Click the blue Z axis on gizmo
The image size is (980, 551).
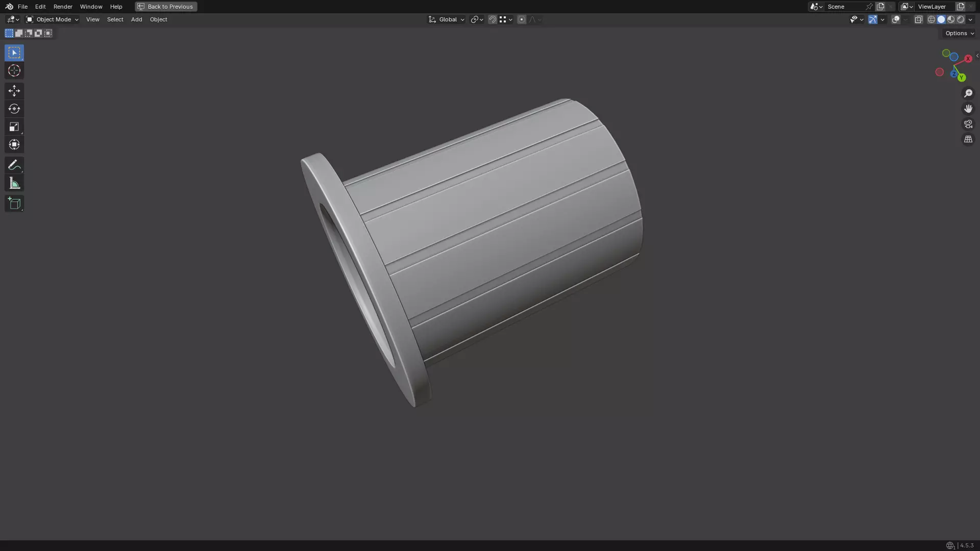tap(953, 74)
